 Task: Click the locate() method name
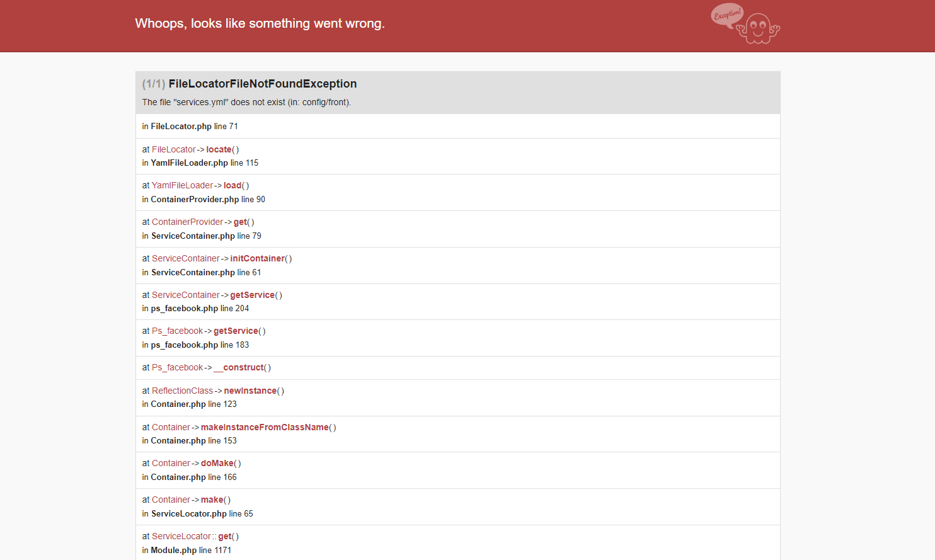pos(219,149)
